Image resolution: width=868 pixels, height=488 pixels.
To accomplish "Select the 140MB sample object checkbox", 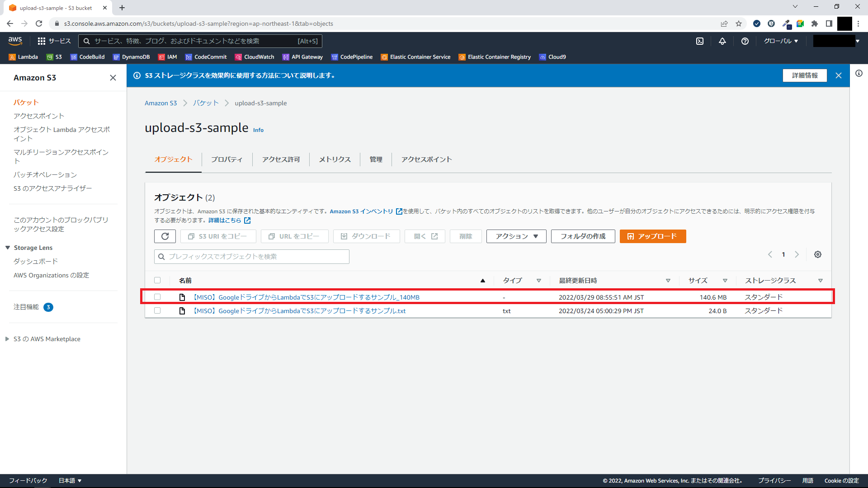I will (157, 297).
